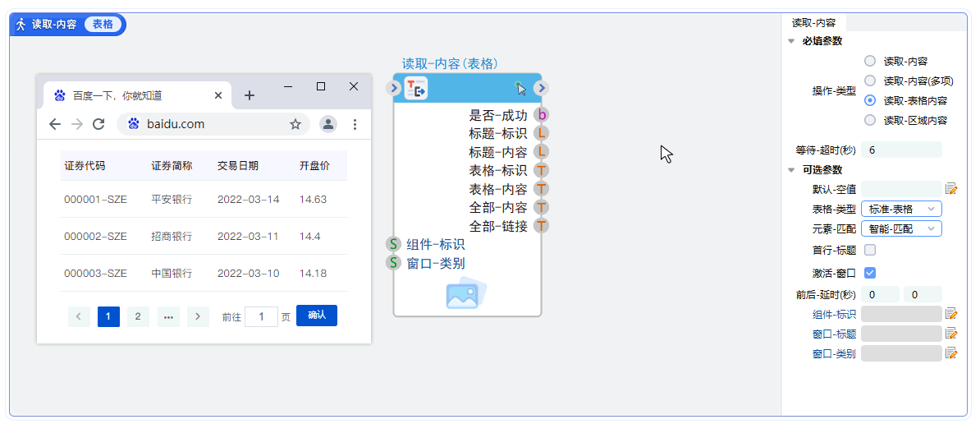Click the node's right flow arrow connector
The width and height of the screenshot is (980, 424).
(541, 88)
